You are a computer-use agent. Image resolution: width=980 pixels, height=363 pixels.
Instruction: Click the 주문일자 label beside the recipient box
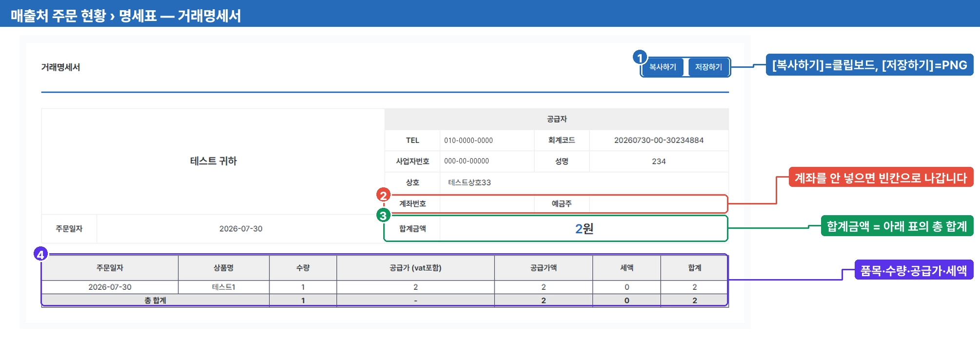point(69,229)
